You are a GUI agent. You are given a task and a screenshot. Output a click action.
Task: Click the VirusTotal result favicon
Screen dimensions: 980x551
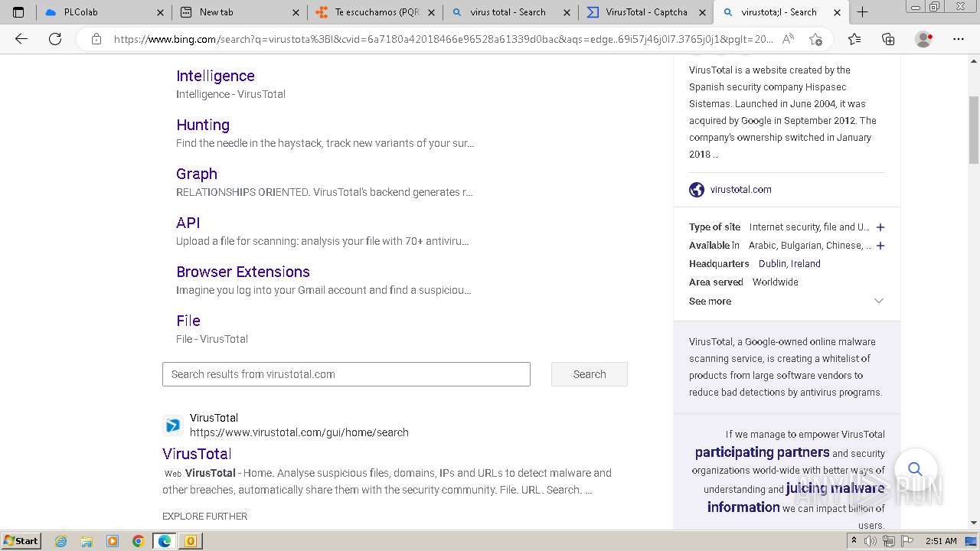click(x=173, y=425)
